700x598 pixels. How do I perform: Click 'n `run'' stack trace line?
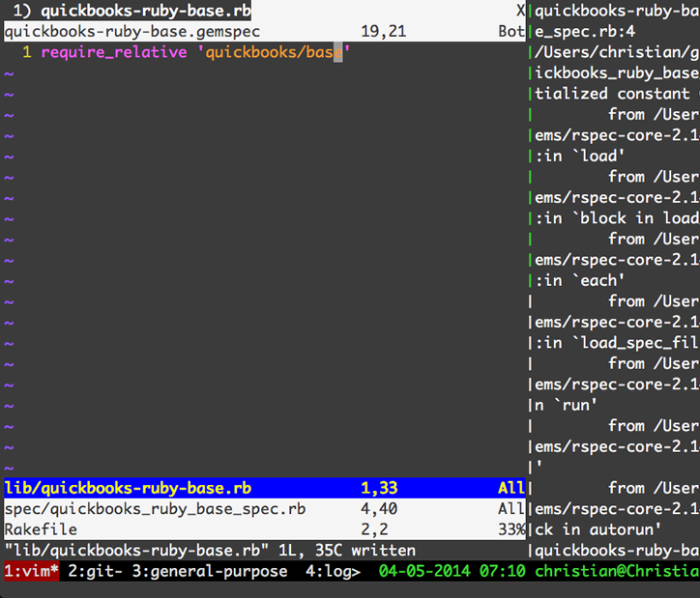566,405
